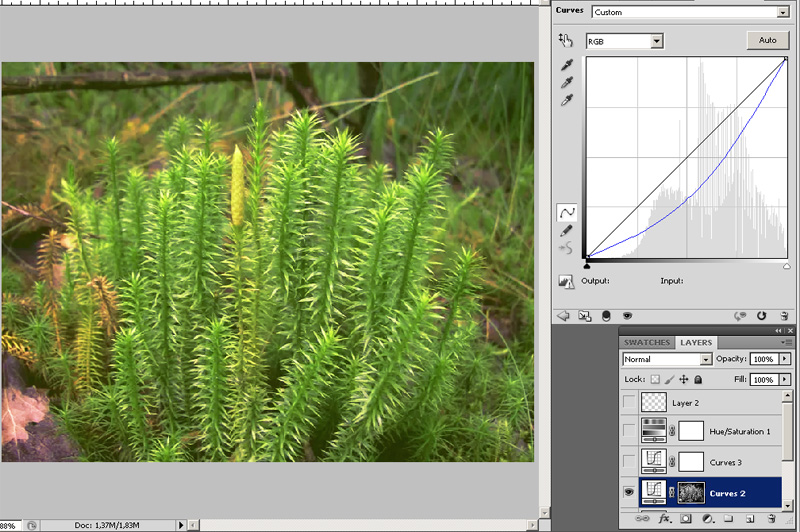800x532 pixels.
Task: Select the pencil draw-curve tool
Action: tap(567, 231)
